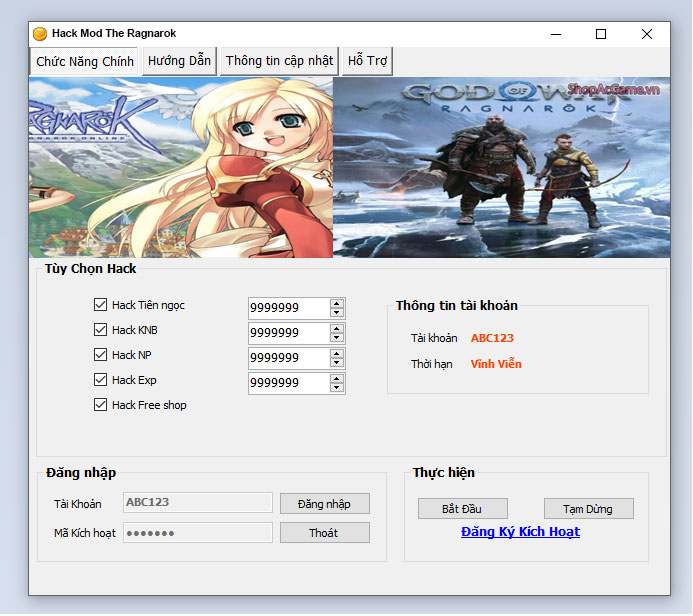This screenshot has width=693, height=616.
Task: Increase the Hack NP value with up arrow
Action: [x=337, y=354]
